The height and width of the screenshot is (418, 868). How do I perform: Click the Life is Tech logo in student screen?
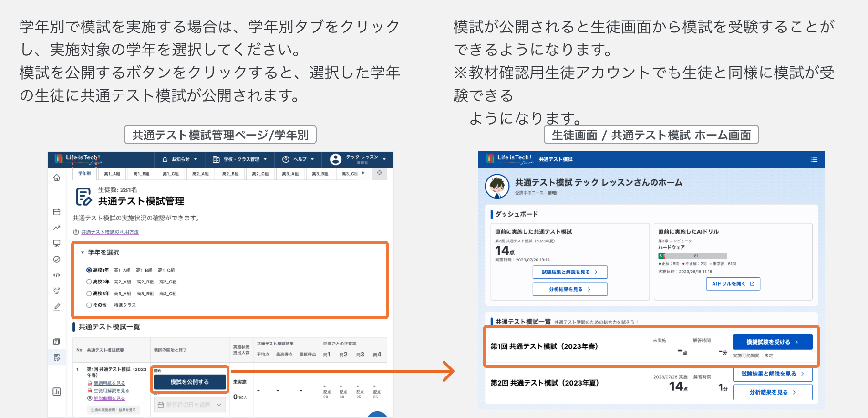click(x=509, y=158)
